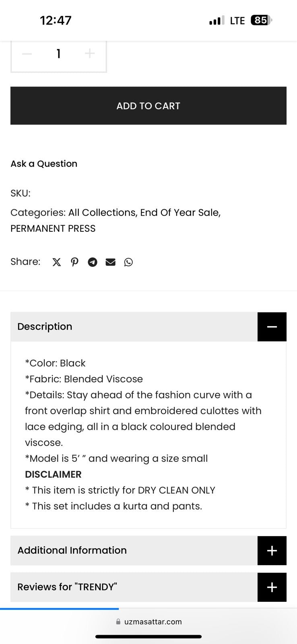
Task: Share product by email icon
Action: 110,262
